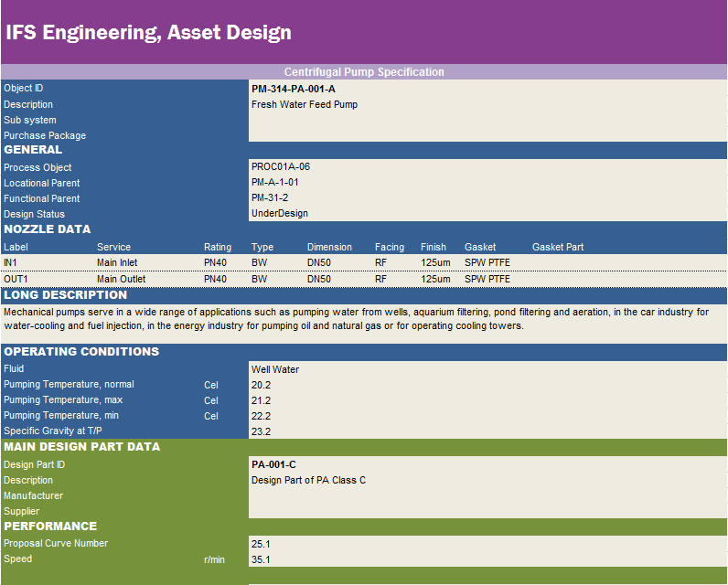The image size is (728, 585).
Task: Click the Centrifugal Pump Specification title
Action: point(364,72)
